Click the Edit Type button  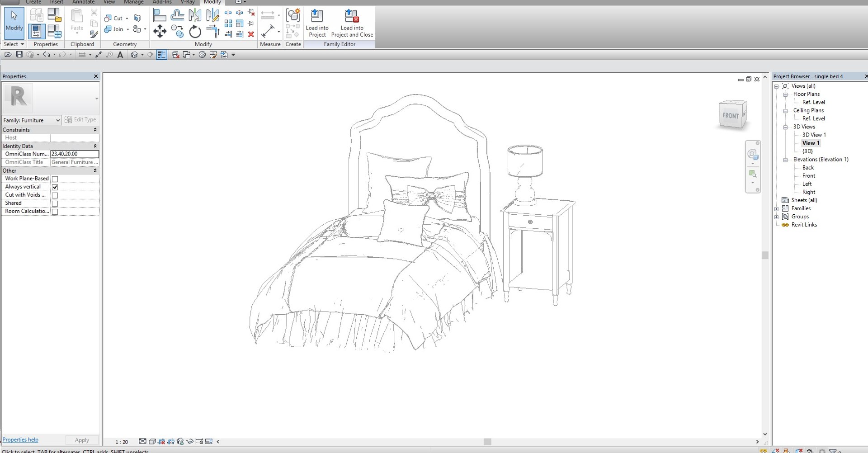80,119
